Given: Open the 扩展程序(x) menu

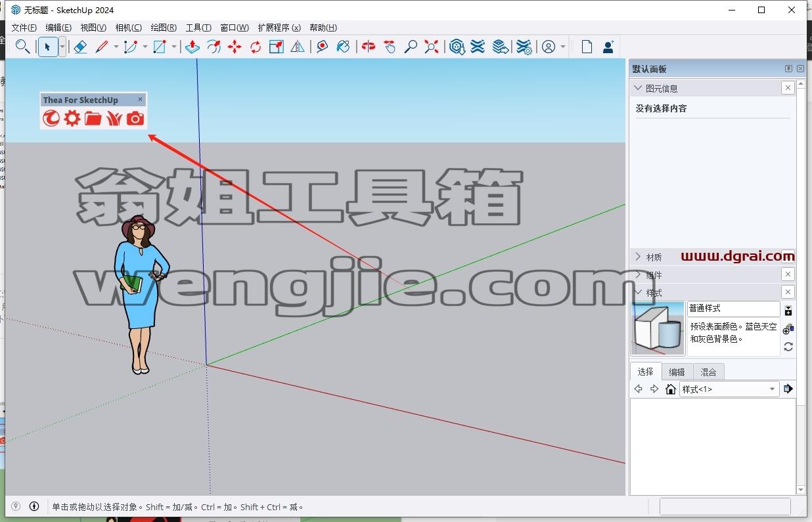Looking at the screenshot, I should coord(279,28).
